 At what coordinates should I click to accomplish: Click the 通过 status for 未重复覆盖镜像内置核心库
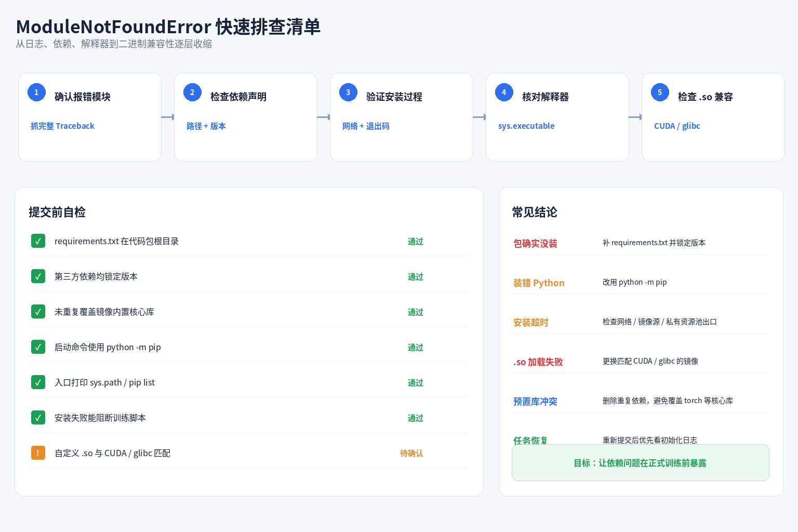tap(416, 312)
